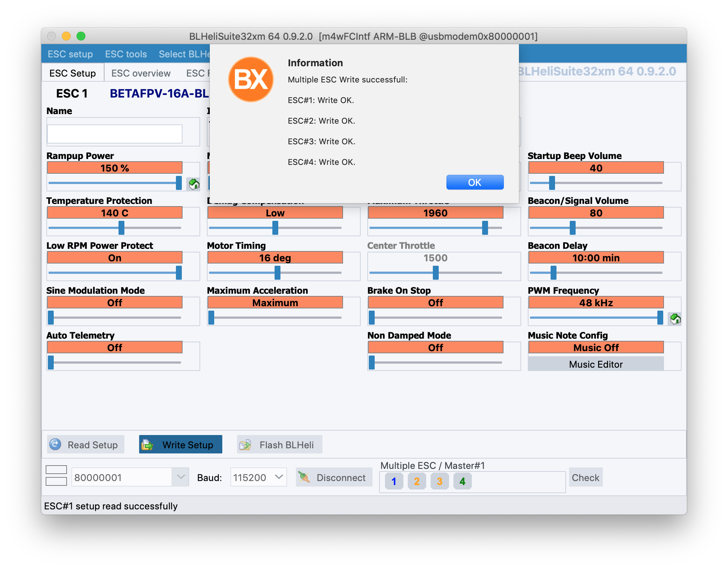Click the lower port indicator box beside 80000001
The width and height of the screenshot is (728, 569).
[x=56, y=481]
